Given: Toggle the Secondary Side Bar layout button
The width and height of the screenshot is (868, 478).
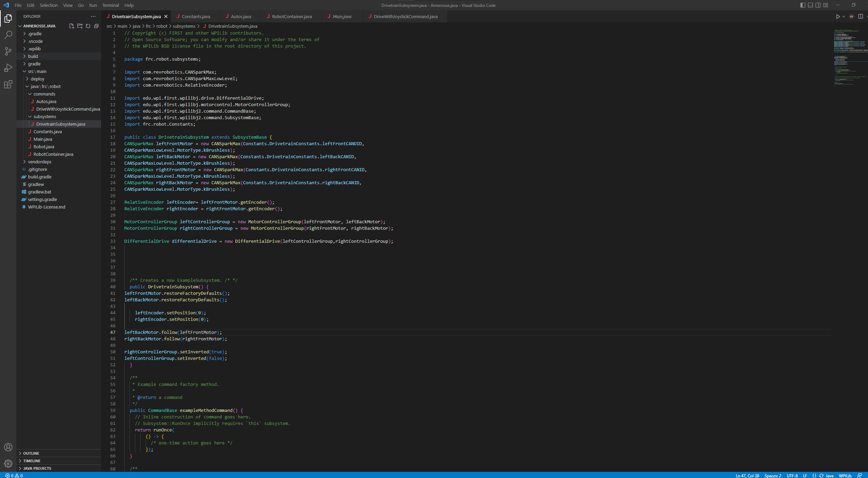Looking at the screenshot, I should tap(818, 5).
